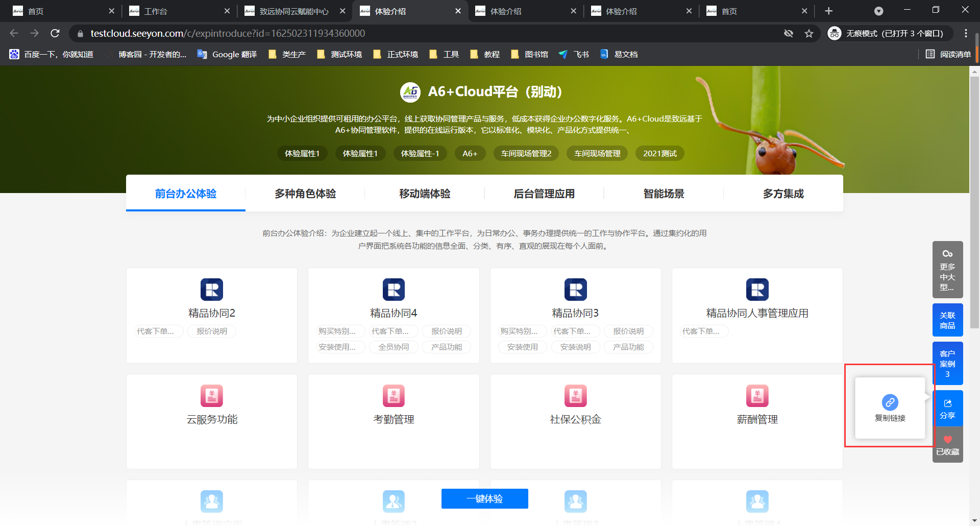Image resolution: width=980 pixels, height=526 pixels.
Task: Open the 薪酬管理 pink icon
Action: point(757,396)
